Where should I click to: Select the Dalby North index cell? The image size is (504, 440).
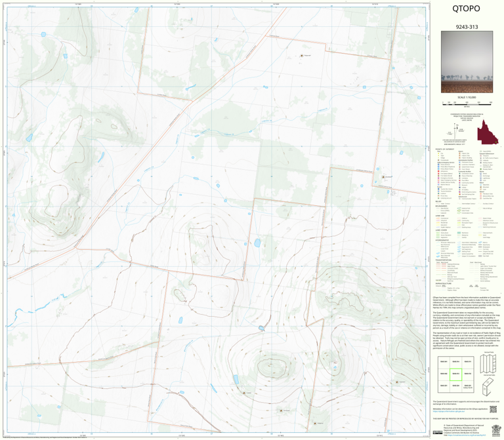point(468,387)
